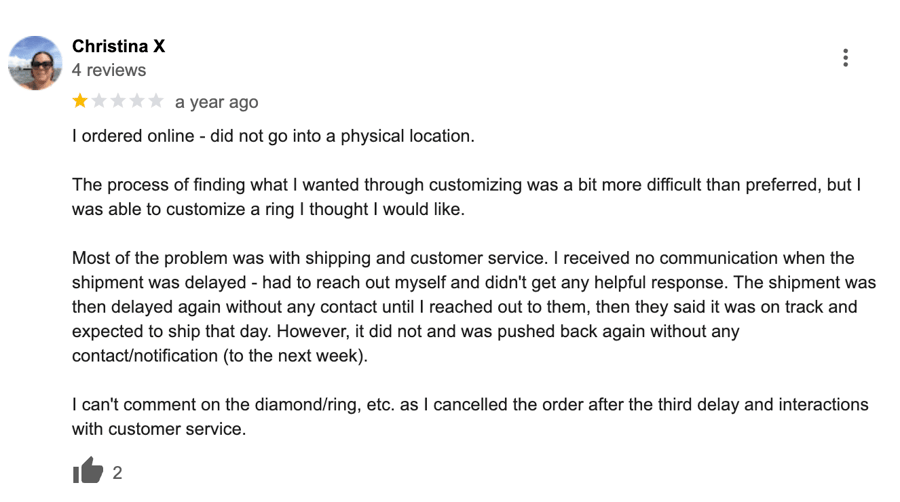Click the line starting 'I can't comment'
This screenshot has height=502, width=900.
coord(470,404)
